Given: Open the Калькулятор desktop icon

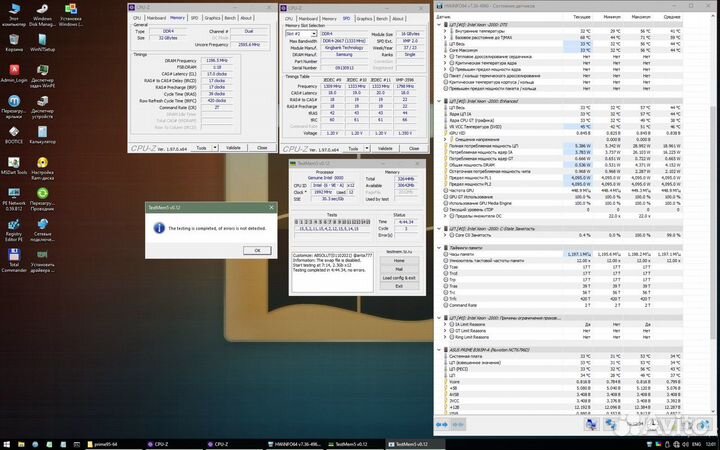Looking at the screenshot, I should tap(42, 135).
